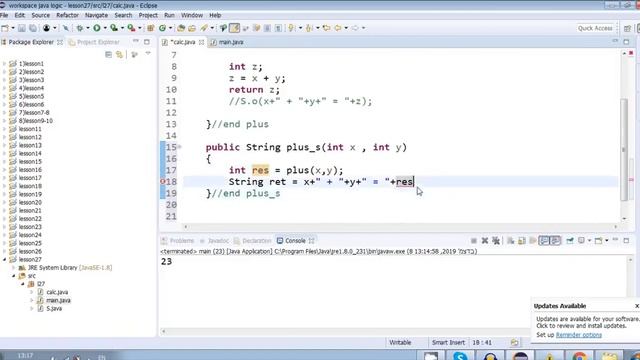
Task: Click the Back navigation arrow icon
Action: pyautogui.click(x=338, y=28)
